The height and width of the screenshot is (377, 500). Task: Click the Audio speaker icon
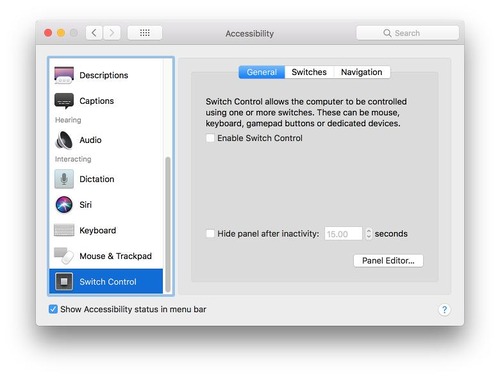click(x=64, y=140)
